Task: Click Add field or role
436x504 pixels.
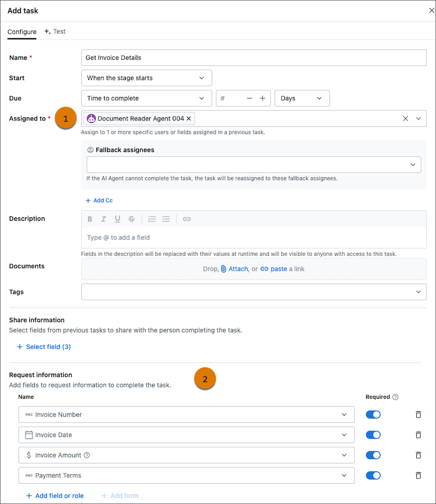Action: 55,496
